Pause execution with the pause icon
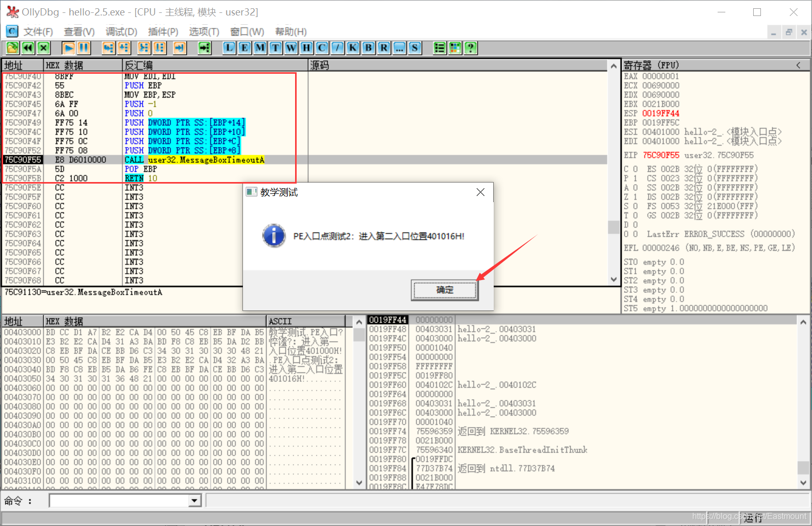The height and width of the screenshot is (526, 812). tap(84, 48)
